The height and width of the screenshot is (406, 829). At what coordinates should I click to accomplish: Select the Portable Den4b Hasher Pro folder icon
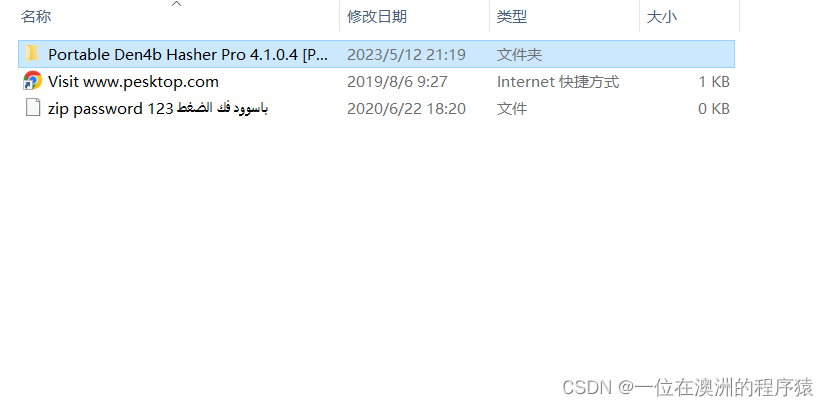click(x=32, y=53)
